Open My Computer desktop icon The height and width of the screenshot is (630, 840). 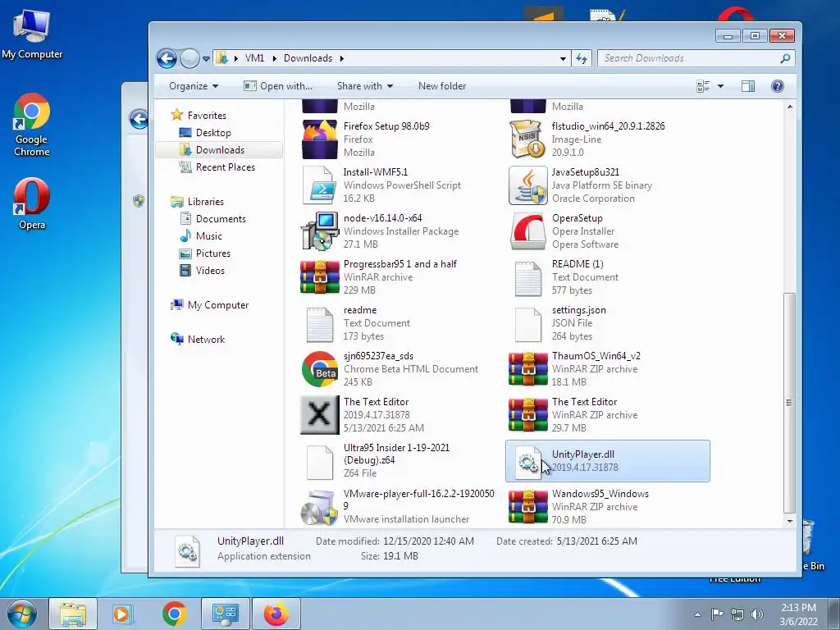tap(32, 34)
